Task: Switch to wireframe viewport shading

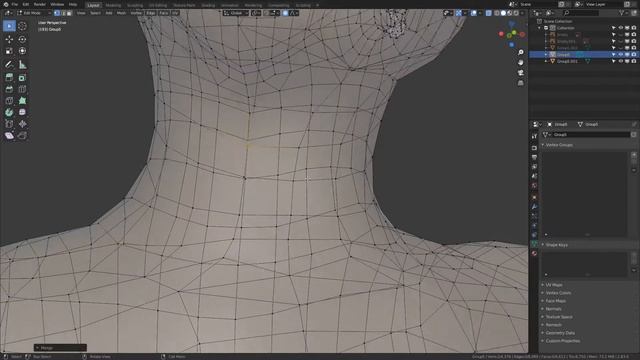Action: 497,13
